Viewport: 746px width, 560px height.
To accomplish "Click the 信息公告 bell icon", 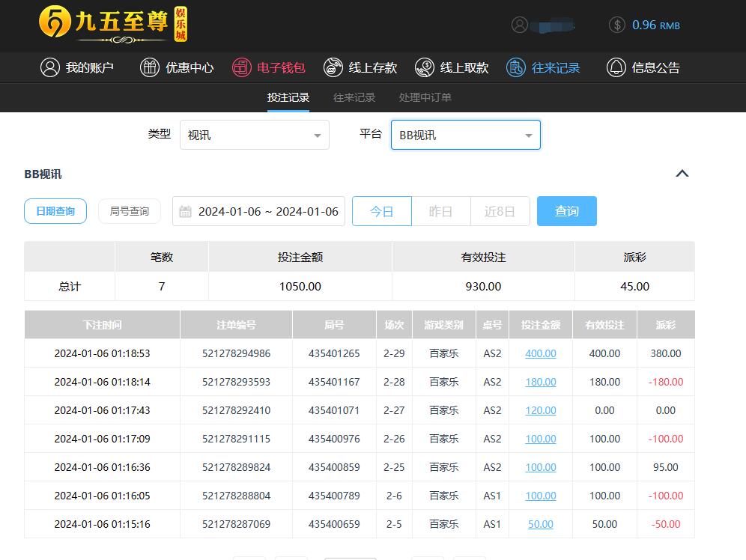I will (x=616, y=67).
